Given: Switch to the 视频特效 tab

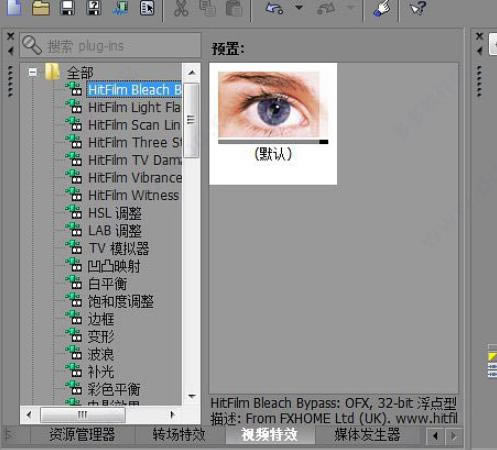Looking at the screenshot, I should pos(269,435).
